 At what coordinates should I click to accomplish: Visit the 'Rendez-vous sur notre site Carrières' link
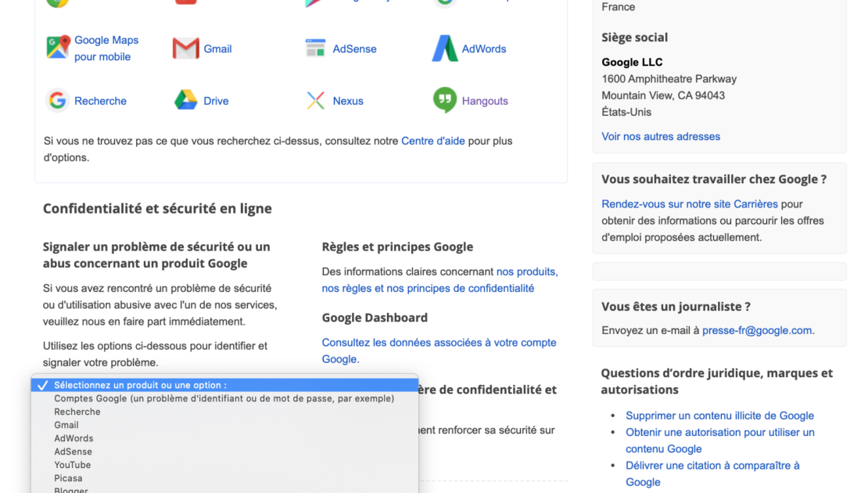(x=690, y=203)
